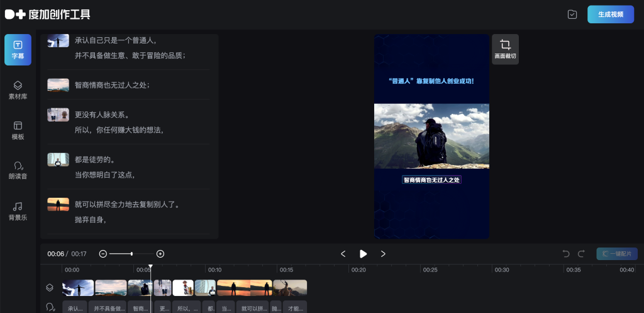The image size is (644, 313).
Task: Switch to the 模板 templates panel
Action: (x=18, y=130)
